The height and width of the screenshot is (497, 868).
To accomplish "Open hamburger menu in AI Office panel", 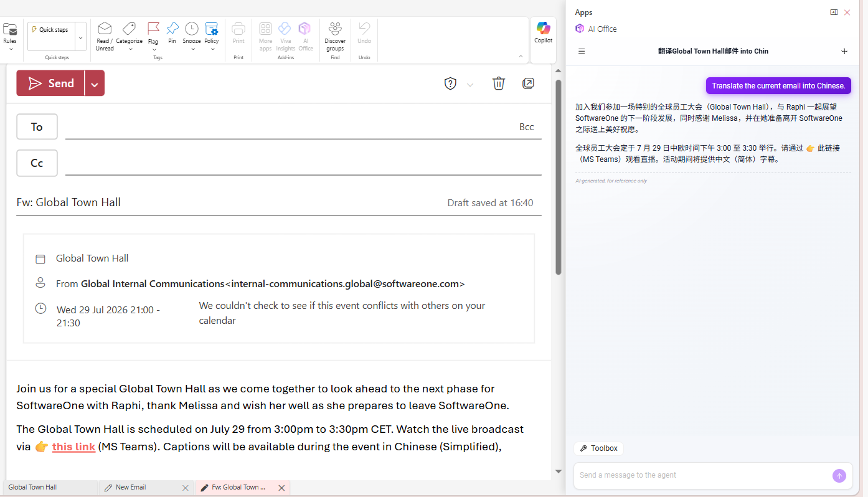I will (x=582, y=52).
